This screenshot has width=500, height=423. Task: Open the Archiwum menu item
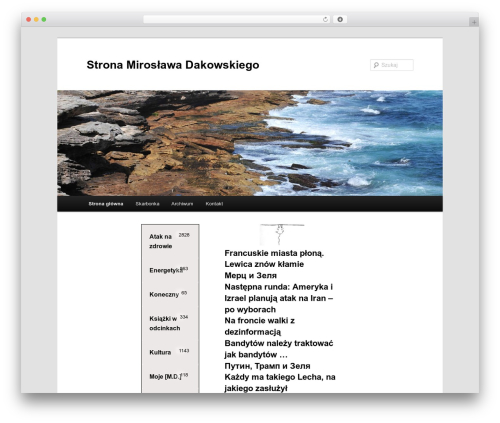click(x=182, y=204)
